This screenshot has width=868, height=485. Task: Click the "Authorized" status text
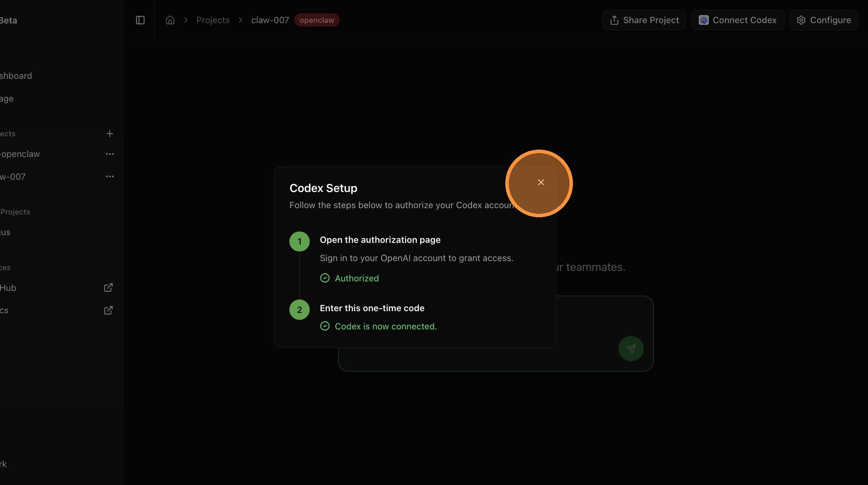pos(357,278)
